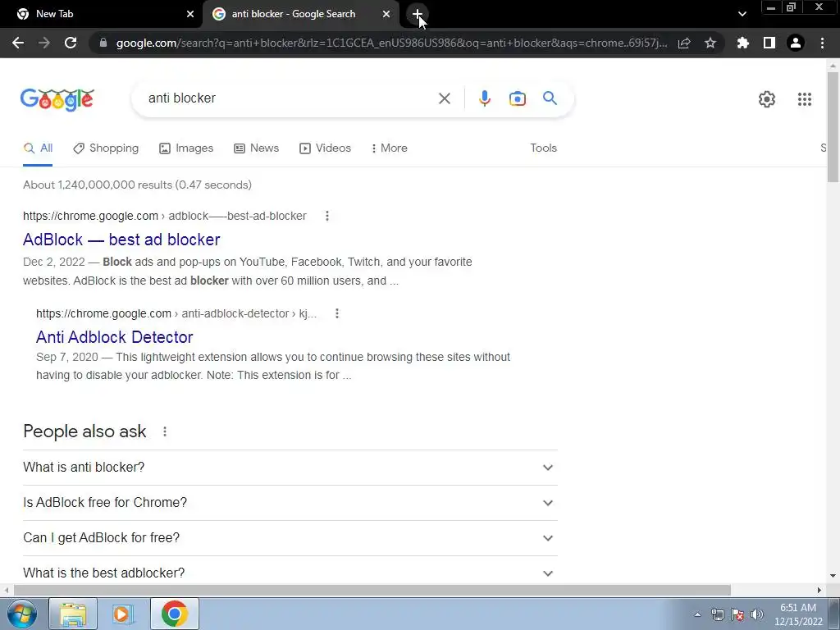Click the scroll down arrow
Image resolution: width=840 pixels, height=630 pixels.
point(833,576)
